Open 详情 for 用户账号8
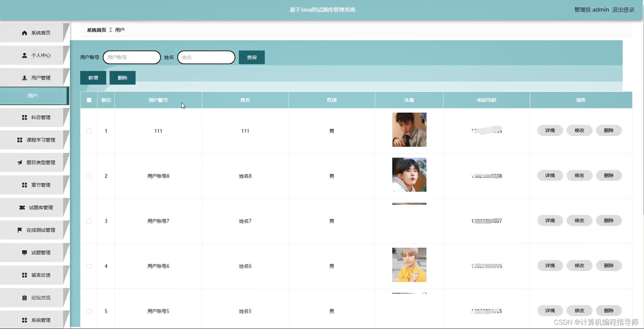 (x=550, y=176)
